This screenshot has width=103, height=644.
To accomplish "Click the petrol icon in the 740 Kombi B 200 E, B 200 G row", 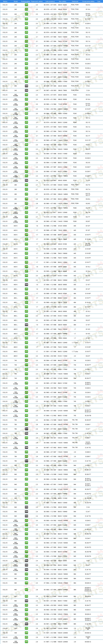I will click(x=26, y=383).
